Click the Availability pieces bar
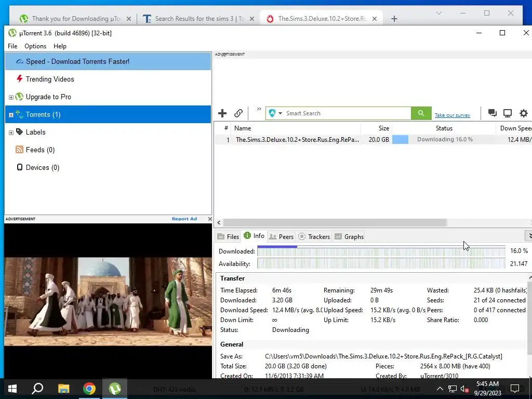532x399 pixels. point(381,263)
